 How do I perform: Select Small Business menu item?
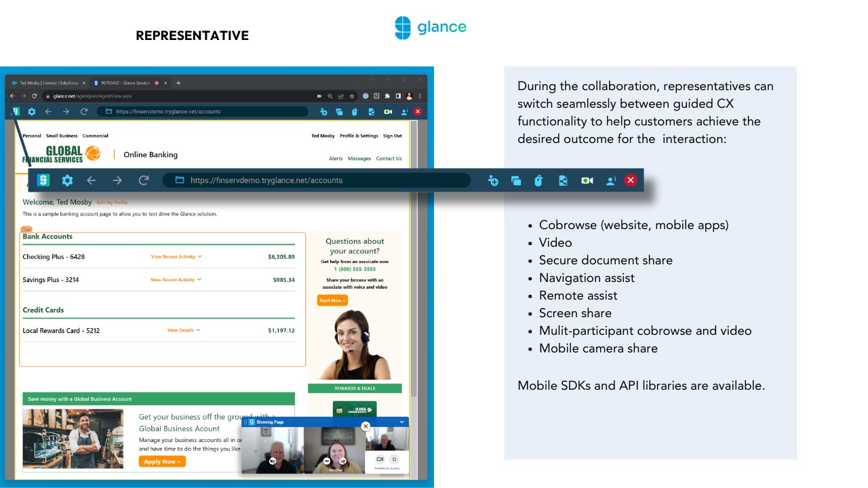62,136
